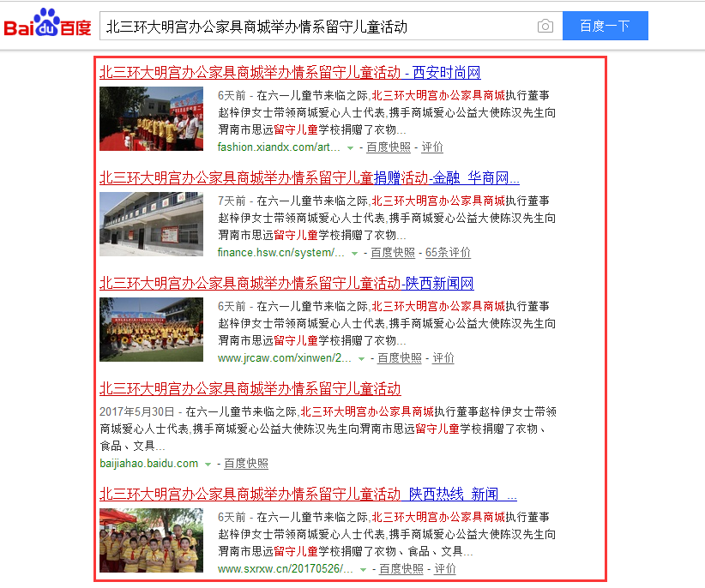705x588 pixels.
Task: Expand dropdown arrow next to www.sxrxw.cn
Action: click(x=363, y=570)
